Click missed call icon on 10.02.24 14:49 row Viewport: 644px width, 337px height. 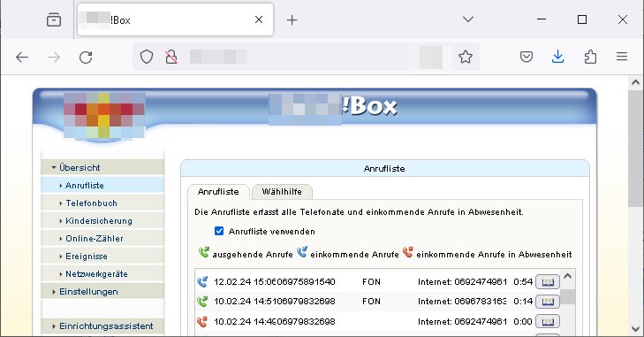tap(202, 321)
